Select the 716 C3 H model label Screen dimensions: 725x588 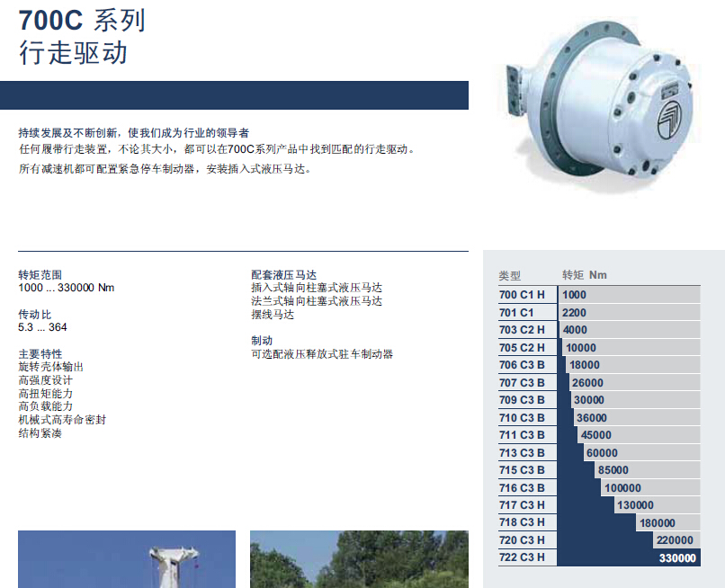(522, 487)
